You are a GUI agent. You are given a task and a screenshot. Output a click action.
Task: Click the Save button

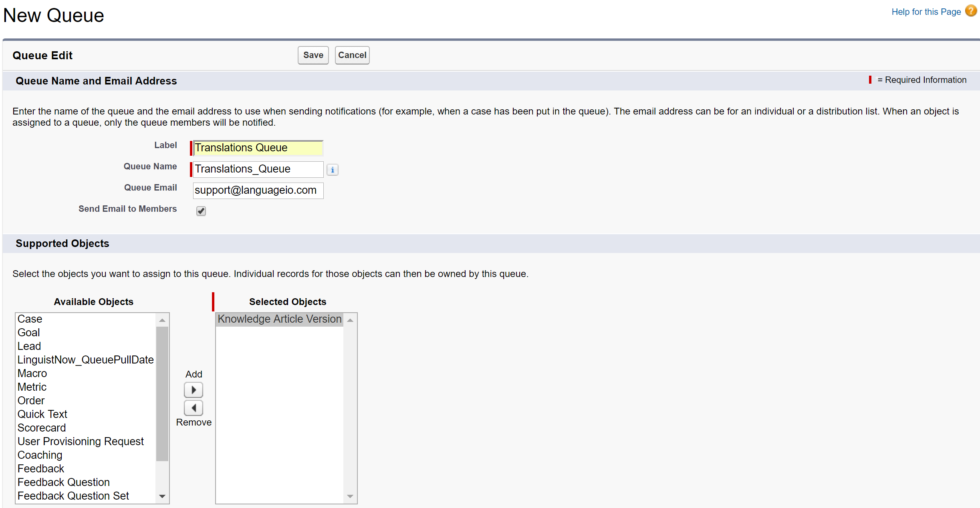click(x=313, y=55)
